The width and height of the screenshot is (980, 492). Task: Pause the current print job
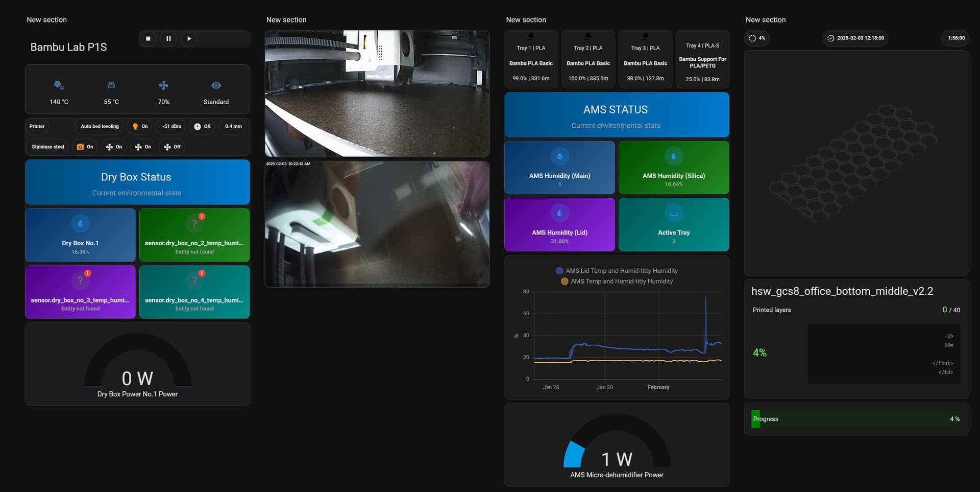coord(168,38)
